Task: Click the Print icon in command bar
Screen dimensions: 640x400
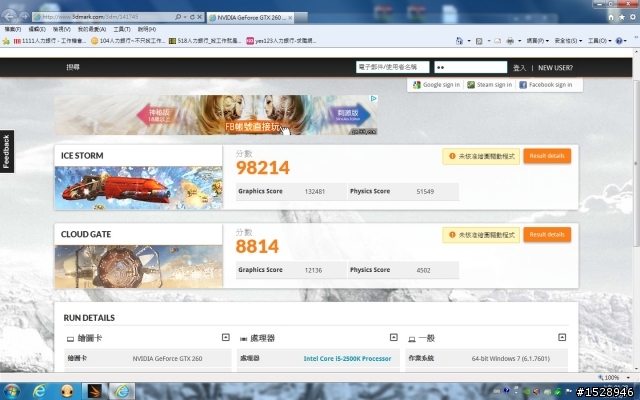Action: pyautogui.click(x=510, y=41)
